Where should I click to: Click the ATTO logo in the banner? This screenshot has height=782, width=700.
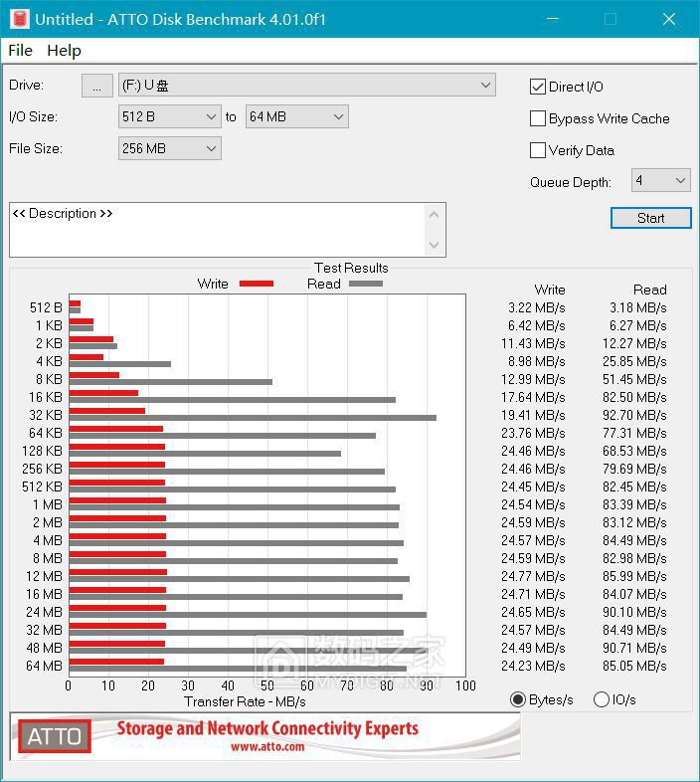click(55, 736)
